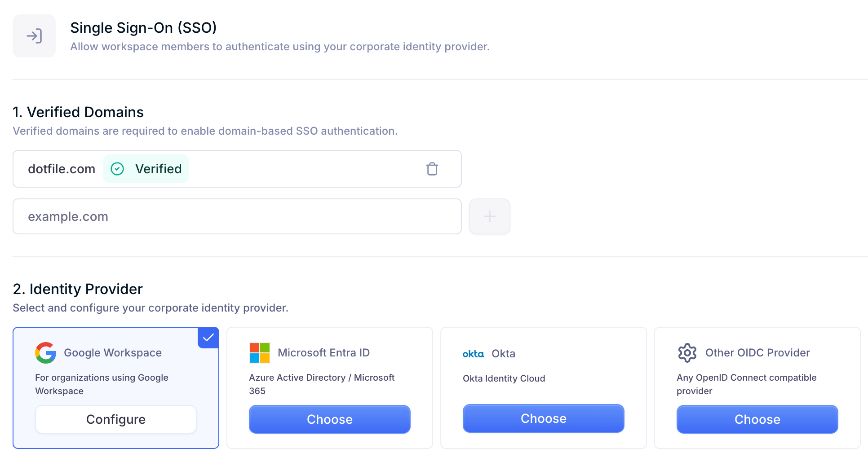Click the '1. Verified Domains' heading
This screenshot has width=868, height=457.
click(78, 112)
